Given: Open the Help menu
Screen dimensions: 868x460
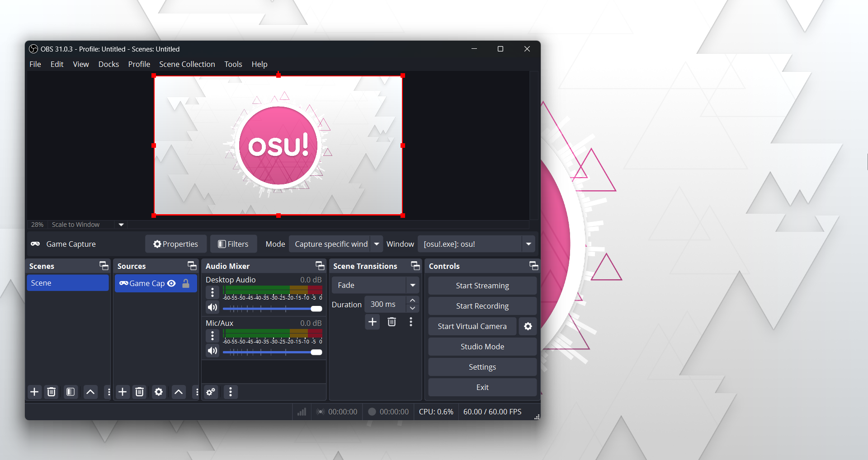Looking at the screenshot, I should 259,64.
